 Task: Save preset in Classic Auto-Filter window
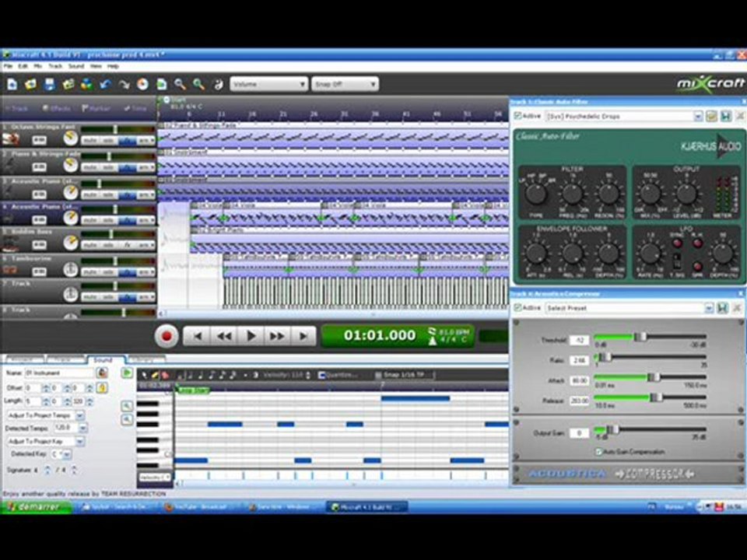[x=725, y=116]
